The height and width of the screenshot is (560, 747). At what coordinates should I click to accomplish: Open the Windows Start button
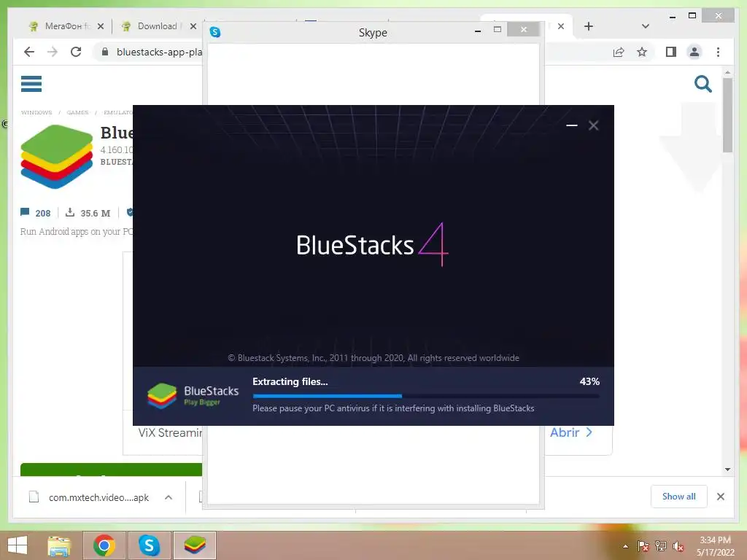18,545
